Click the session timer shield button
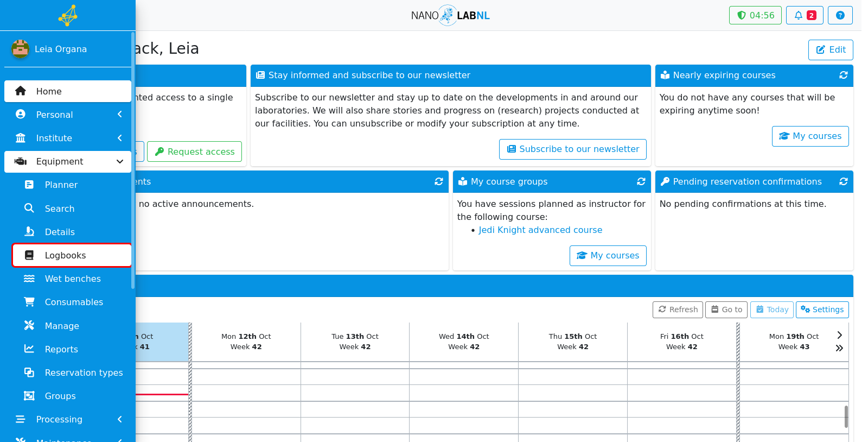 755,15
